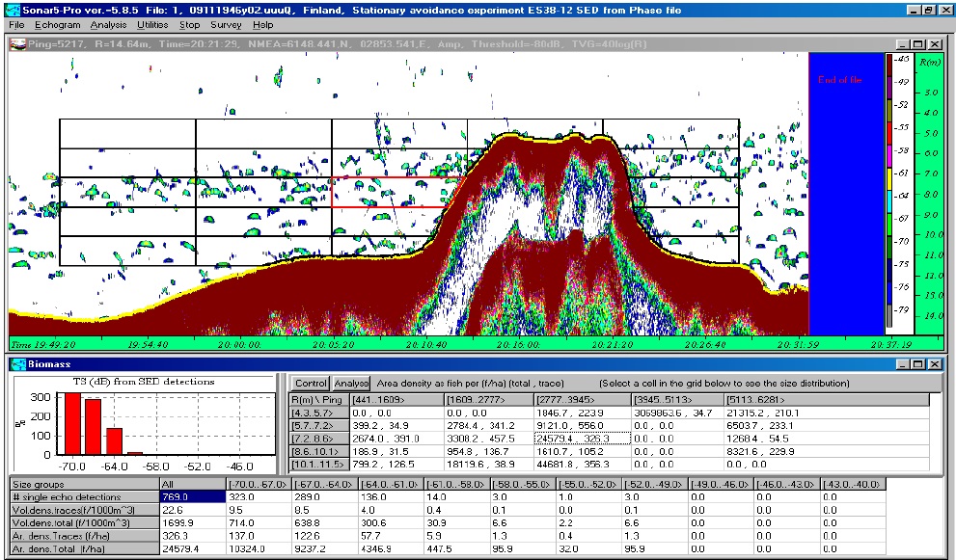Maximize the echogram Ping window

point(917,44)
